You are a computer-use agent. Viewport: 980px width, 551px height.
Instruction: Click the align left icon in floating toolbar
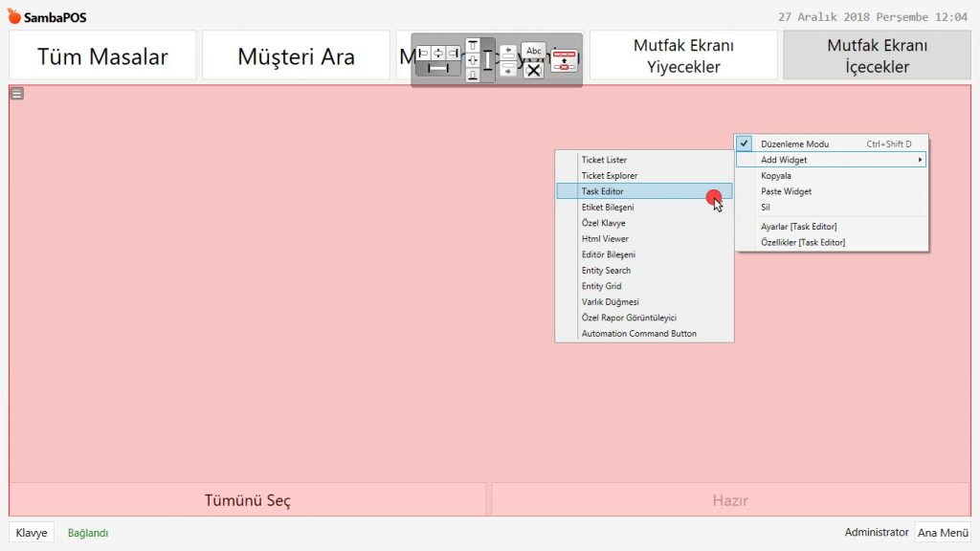[424, 53]
